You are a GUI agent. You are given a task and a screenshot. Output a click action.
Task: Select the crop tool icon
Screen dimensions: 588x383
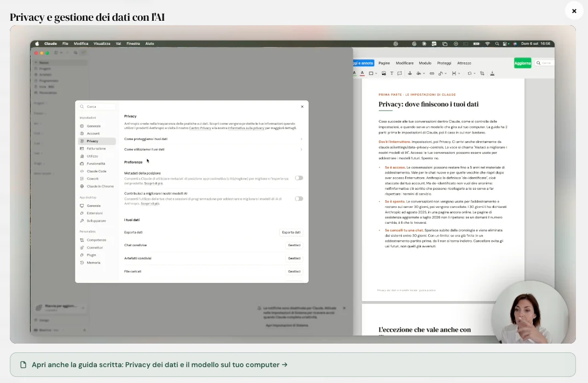482,73
